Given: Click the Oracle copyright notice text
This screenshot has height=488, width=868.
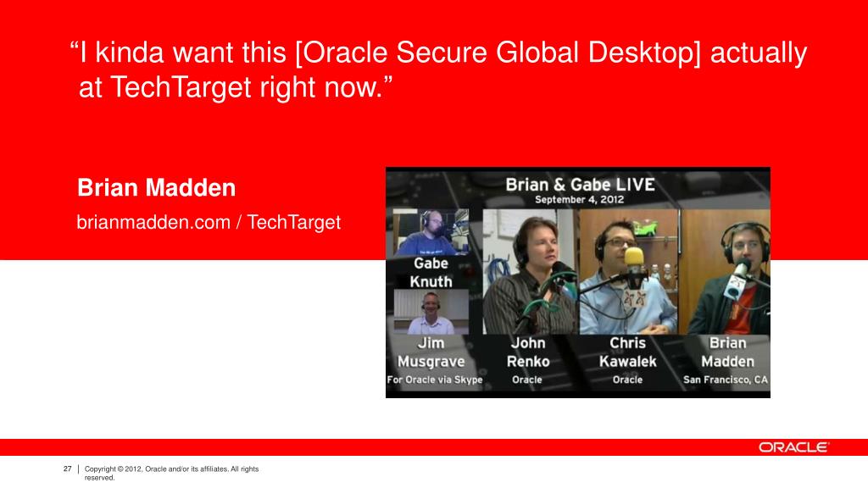Looking at the screenshot, I should click(171, 473).
